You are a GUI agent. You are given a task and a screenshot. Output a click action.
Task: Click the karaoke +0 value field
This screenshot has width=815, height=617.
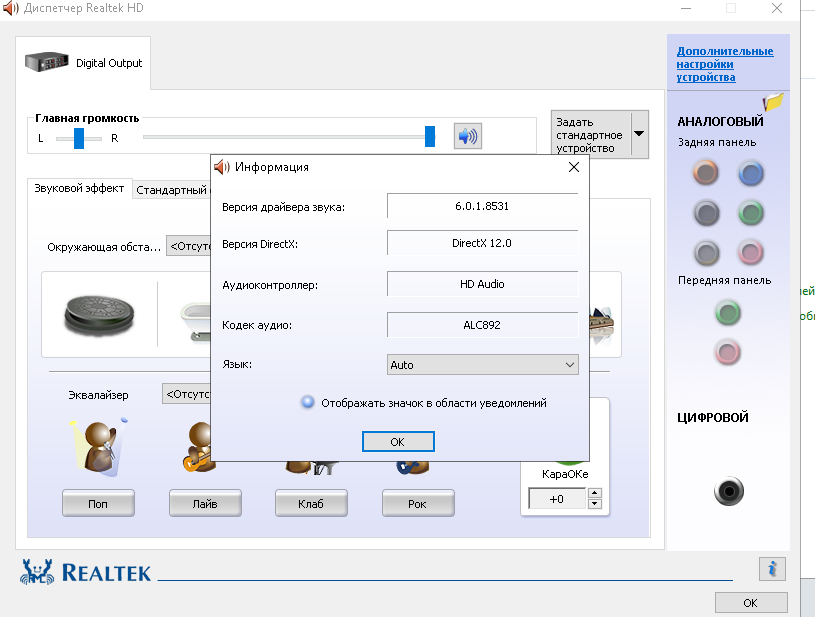(557, 499)
